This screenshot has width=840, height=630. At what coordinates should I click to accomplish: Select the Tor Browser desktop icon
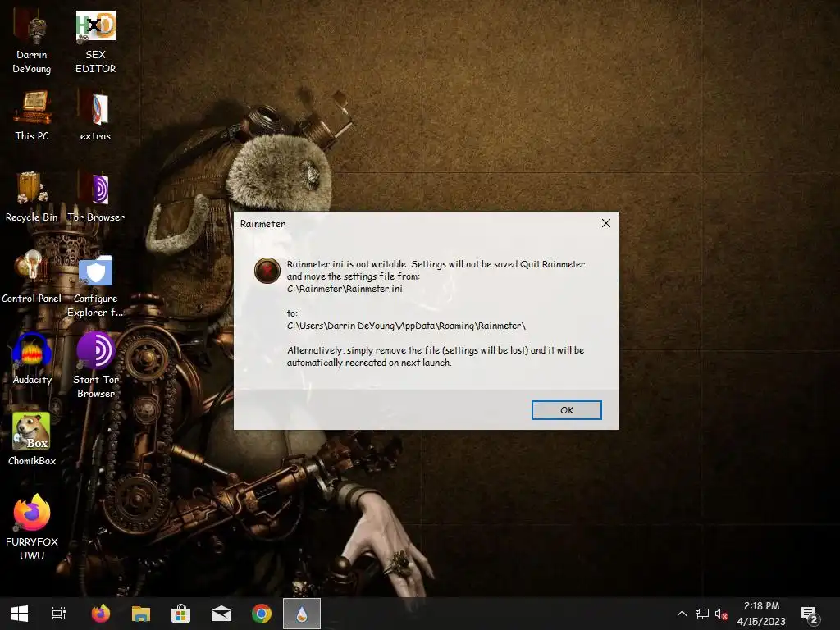pos(96,197)
